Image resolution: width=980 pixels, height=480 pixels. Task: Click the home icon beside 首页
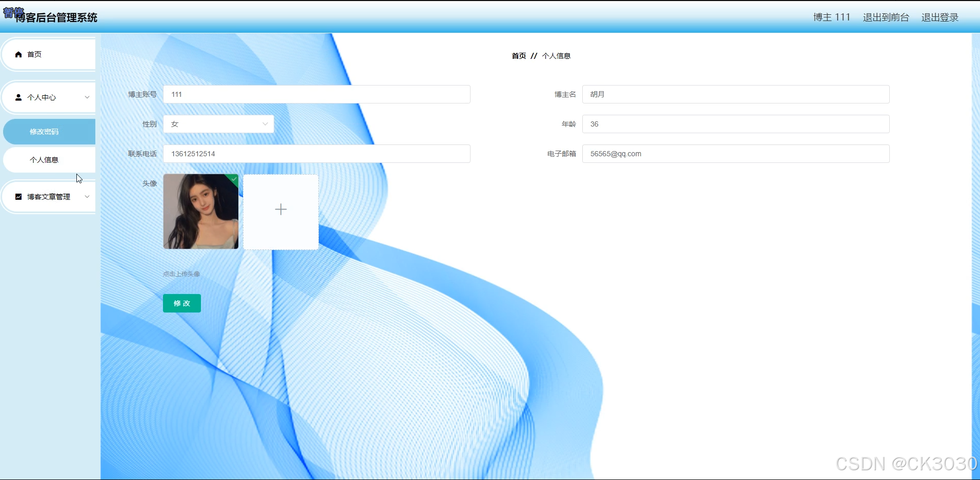pyautogui.click(x=18, y=54)
